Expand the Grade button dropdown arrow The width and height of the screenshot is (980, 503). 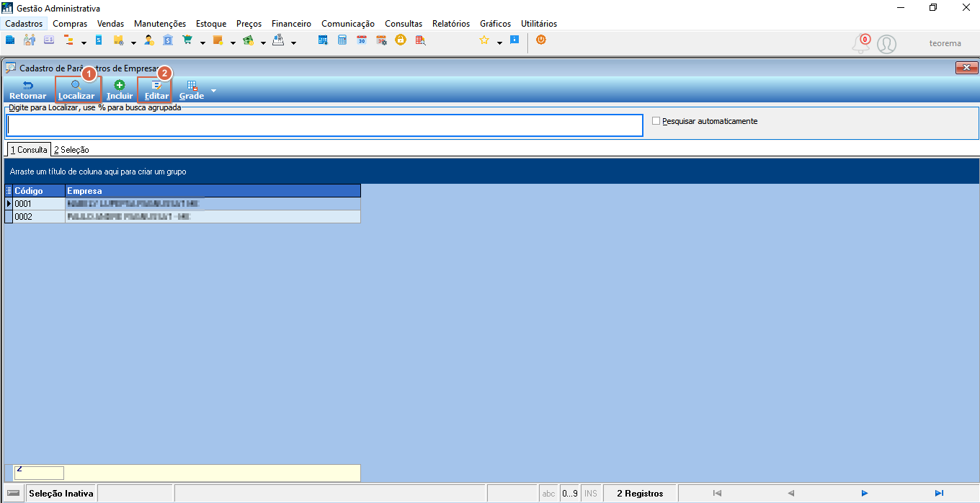pyautogui.click(x=213, y=91)
